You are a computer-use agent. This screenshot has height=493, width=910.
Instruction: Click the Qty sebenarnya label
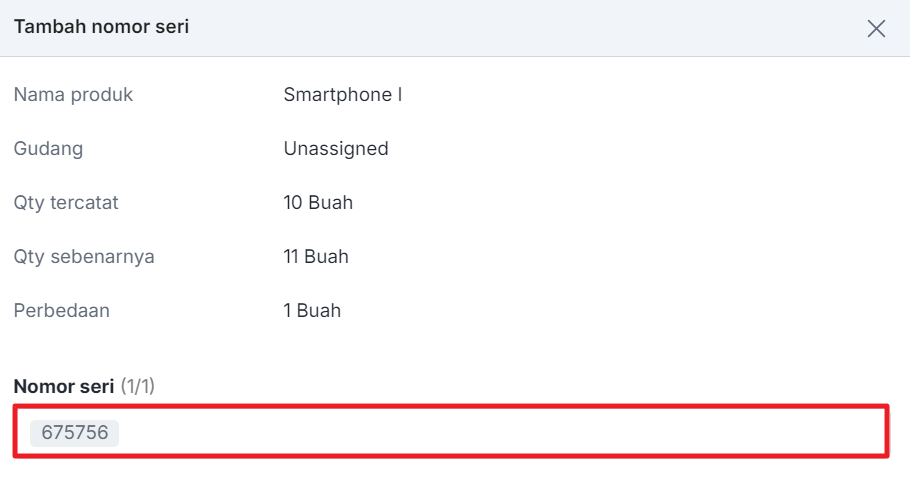pos(84,257)
